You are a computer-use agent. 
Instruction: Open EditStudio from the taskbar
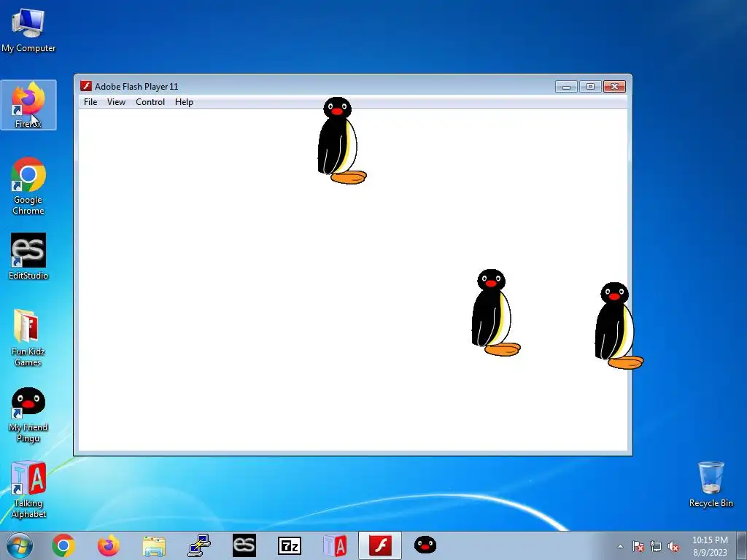[244, 545]
